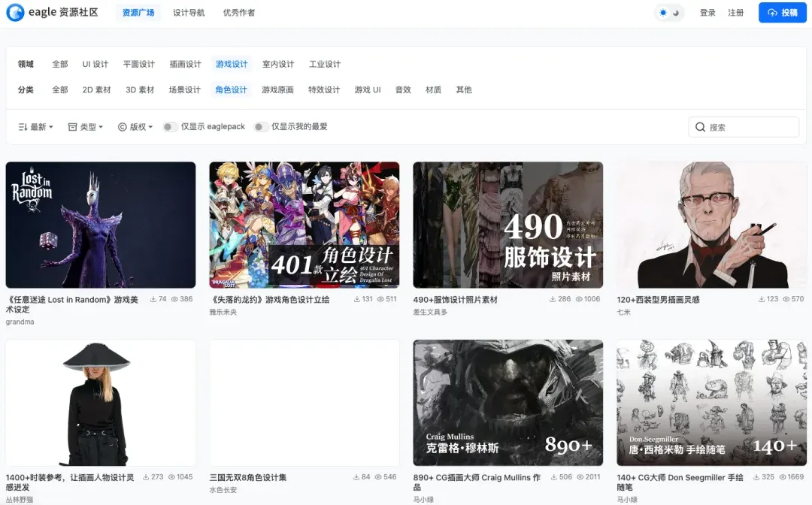
Task: Select the 特效设计 category
Action: (x=324, y=90)
